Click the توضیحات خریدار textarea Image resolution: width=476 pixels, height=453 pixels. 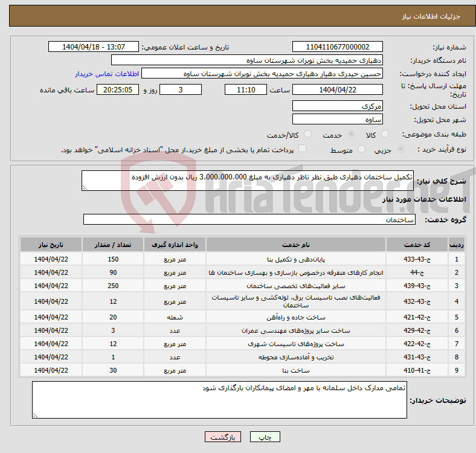(x=219, y=400)
